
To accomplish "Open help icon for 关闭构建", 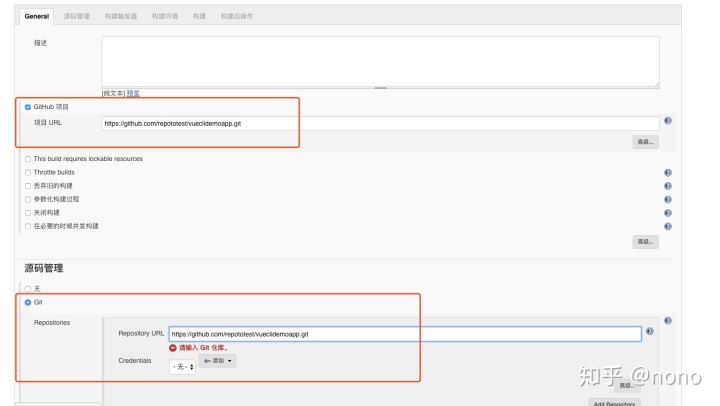I will (x=668, y=213).
